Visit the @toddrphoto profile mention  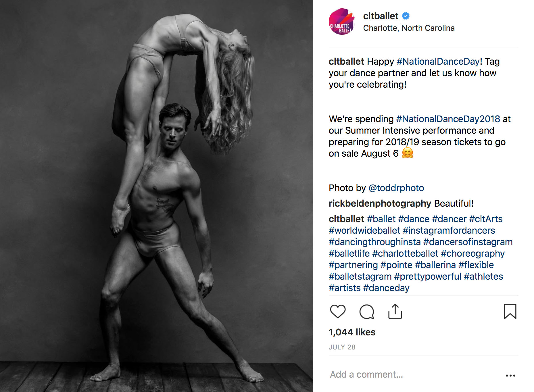(x=396, y=188)
